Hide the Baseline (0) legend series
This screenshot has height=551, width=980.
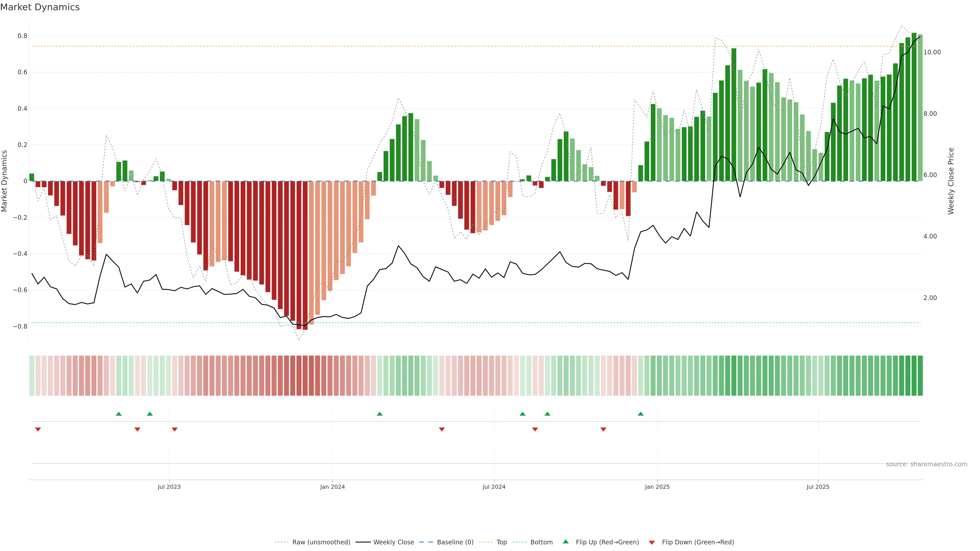point(455,542)
